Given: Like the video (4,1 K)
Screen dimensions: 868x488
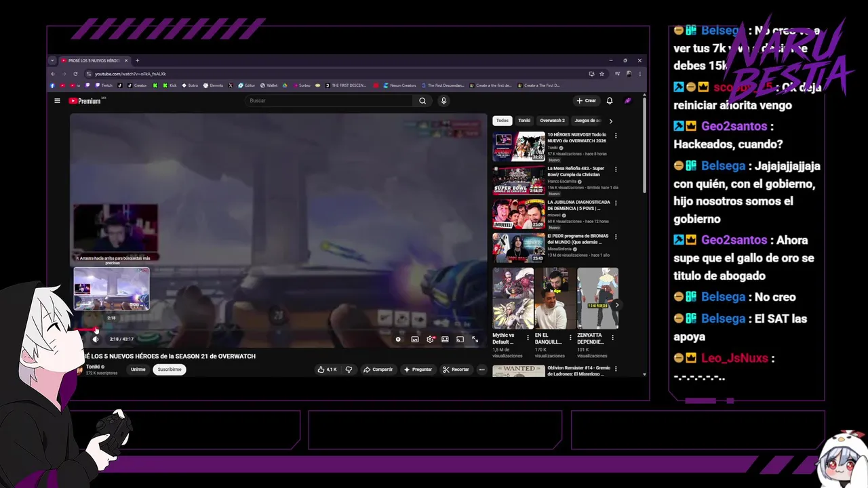Looking at the screenshot, I should (327, 369).
